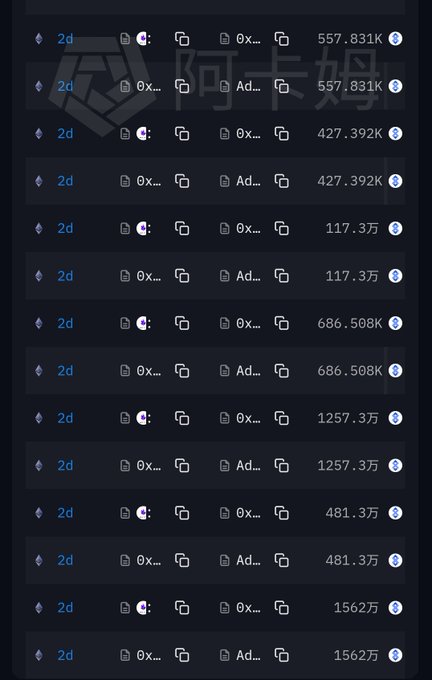Copy sender address in first 557.831K row

pos(182,39)
